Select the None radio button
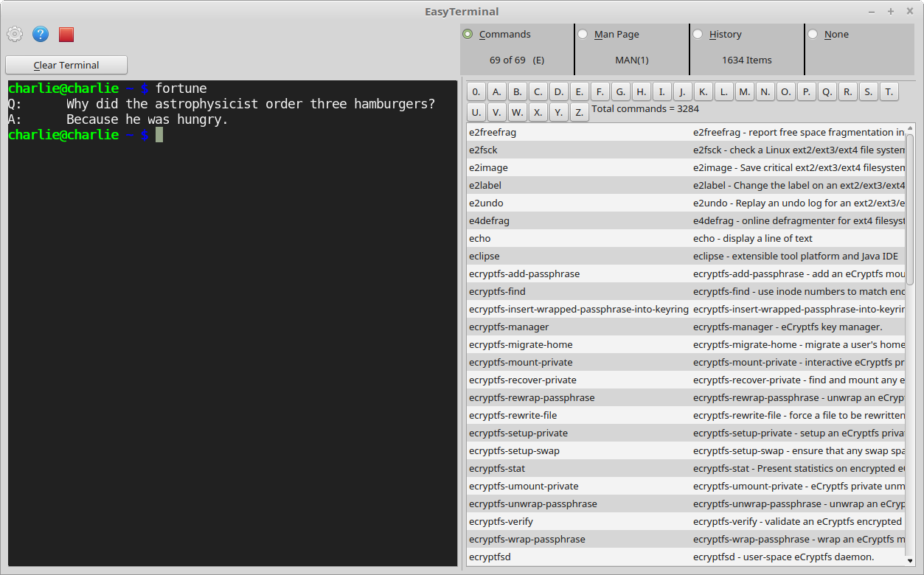This screenshot has width=924, height=575. click(813, 34)
